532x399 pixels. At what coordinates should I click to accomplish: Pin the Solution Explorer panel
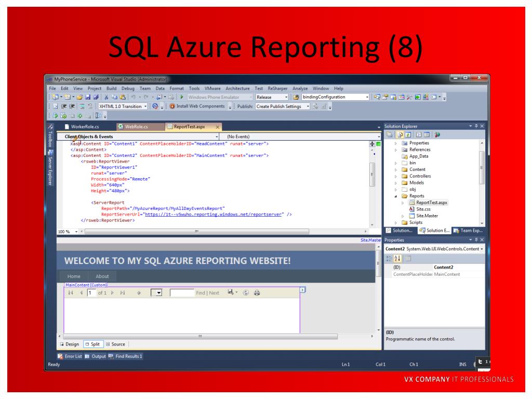[x=476, y=126]
